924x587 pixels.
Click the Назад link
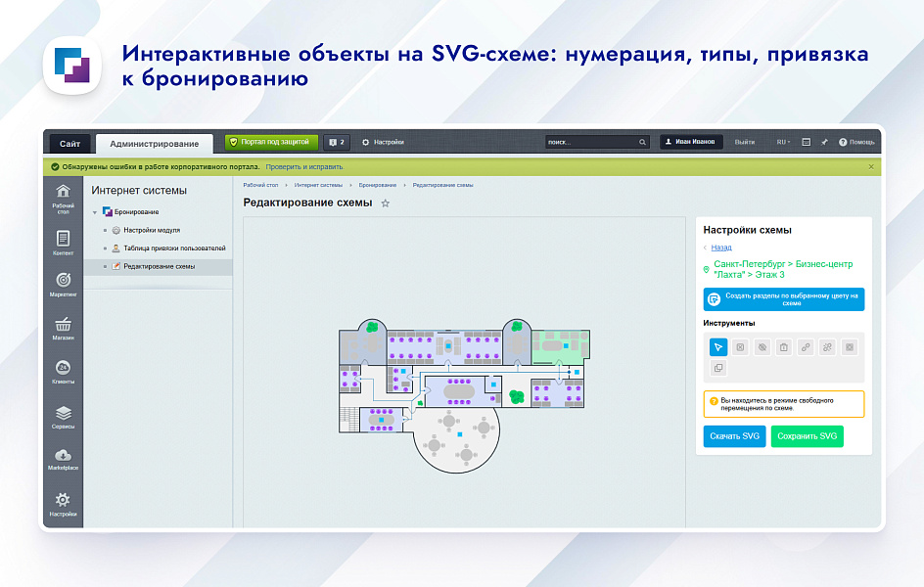tap(721, 248)
